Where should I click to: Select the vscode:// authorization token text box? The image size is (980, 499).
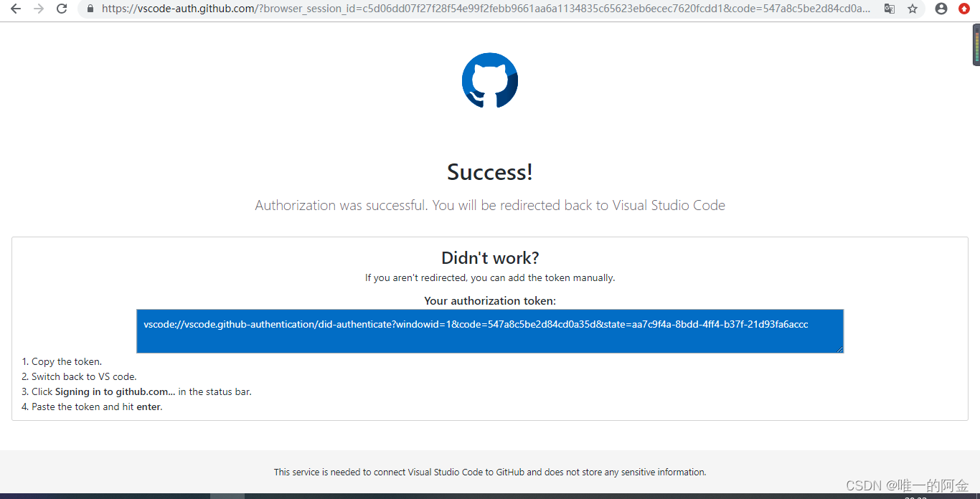[490, 331]
